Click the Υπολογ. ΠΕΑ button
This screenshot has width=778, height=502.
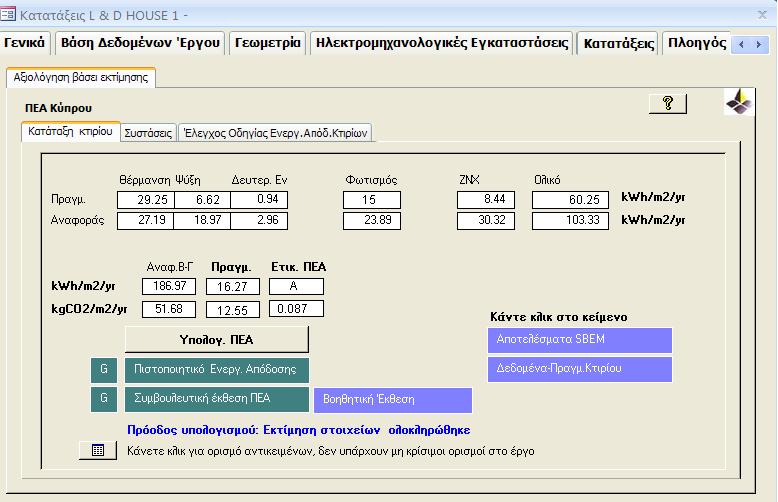(216, 340)
